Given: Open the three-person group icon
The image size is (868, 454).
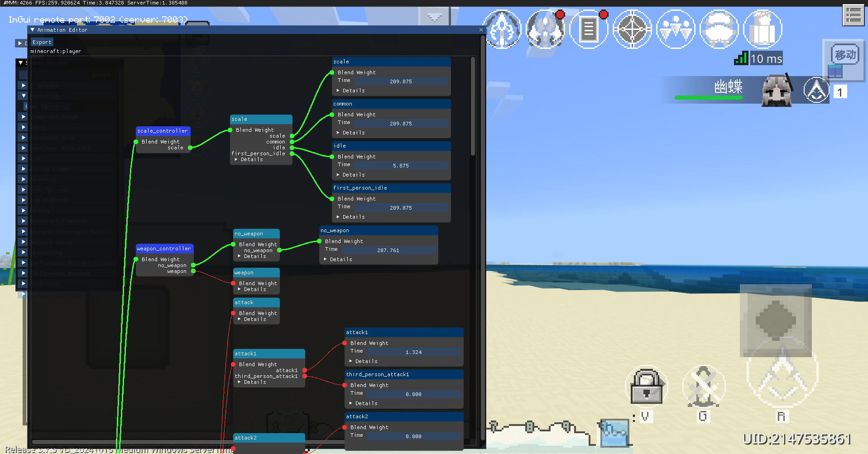Looking at the screenshot, I should pyautogui.click(x=675, y=30).
